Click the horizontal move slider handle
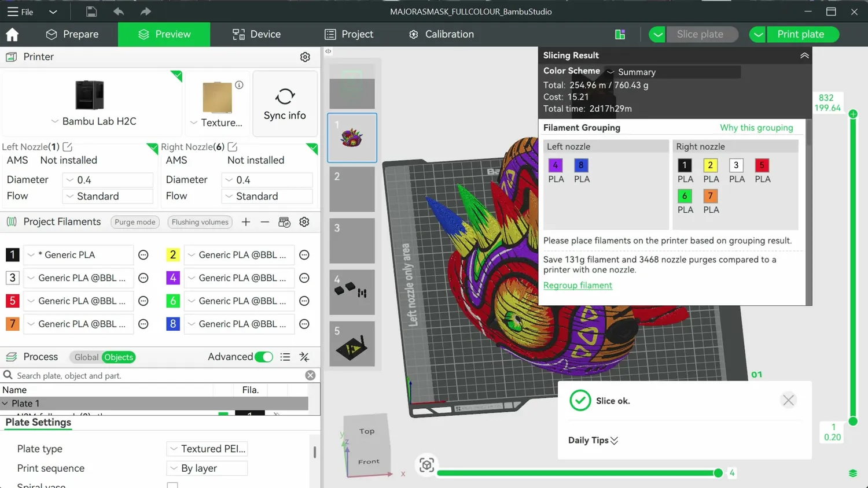 (x=718, y=473)
